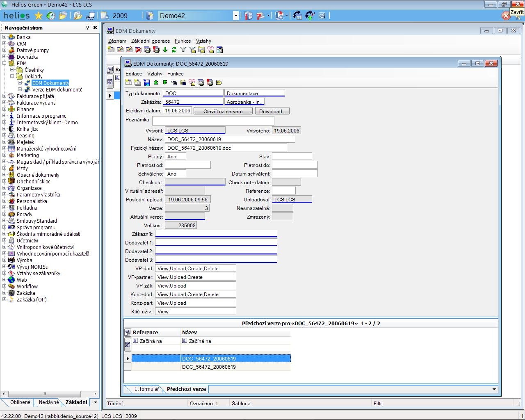Click the blue floppy save icon
The image size is (525, 420).
147,82
